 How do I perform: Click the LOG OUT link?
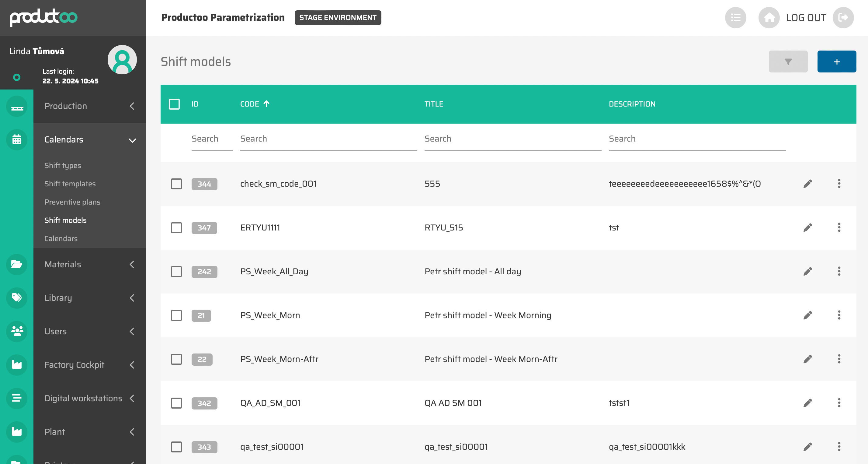point(806,18)
